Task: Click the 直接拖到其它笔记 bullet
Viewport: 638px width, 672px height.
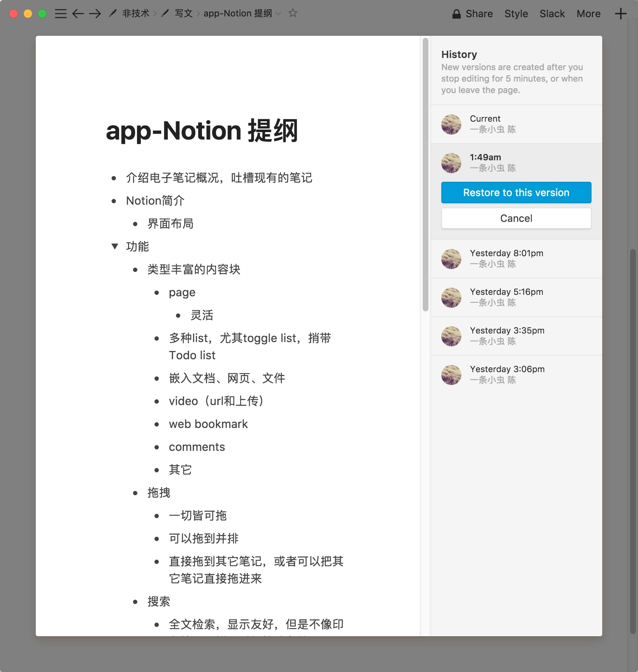Action: pyautogui.click(x=256, y=570)
